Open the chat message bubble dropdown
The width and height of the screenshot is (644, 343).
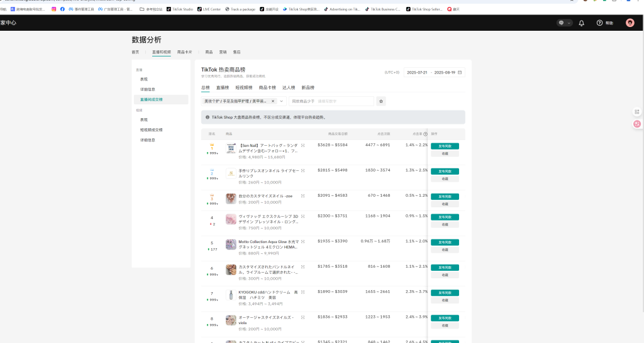pyautogui.click(x=564, y=23)
